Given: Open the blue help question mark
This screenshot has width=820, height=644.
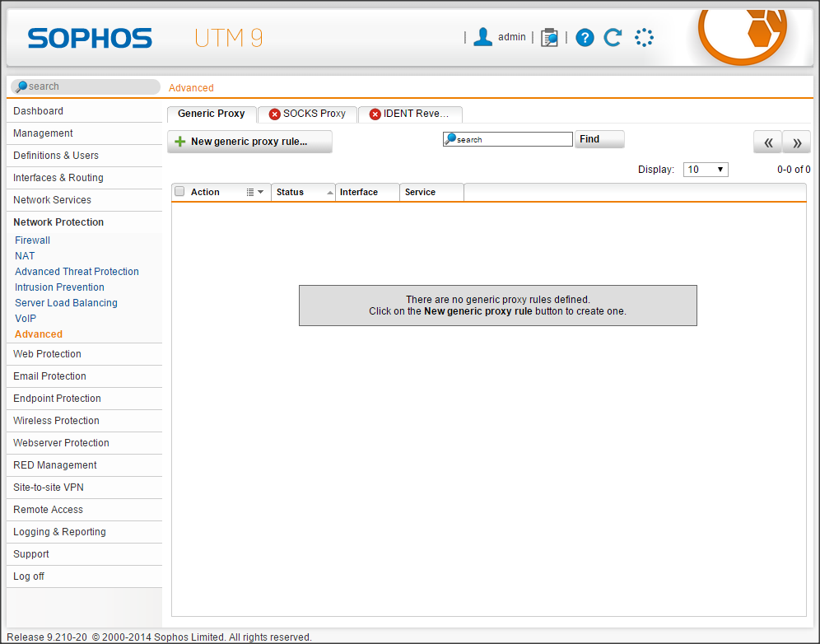Looking at the screenshot, I should click(585, 37).
